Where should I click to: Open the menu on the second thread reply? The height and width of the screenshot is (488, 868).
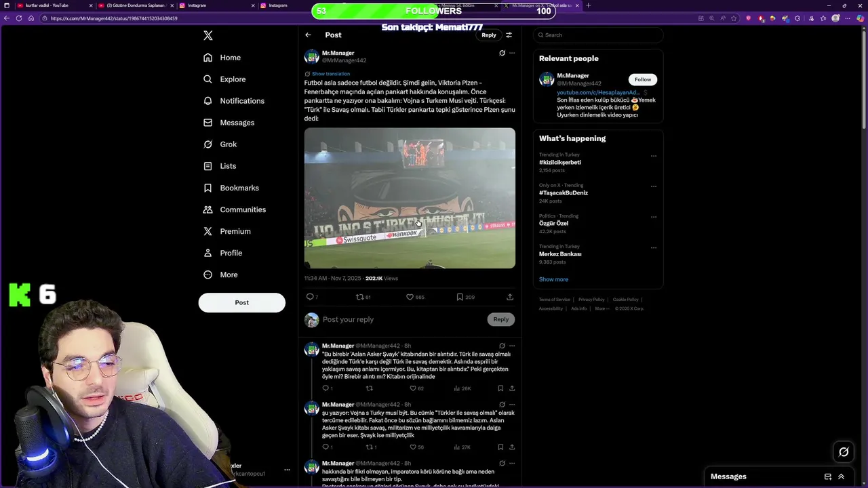(x=512, y=405)
